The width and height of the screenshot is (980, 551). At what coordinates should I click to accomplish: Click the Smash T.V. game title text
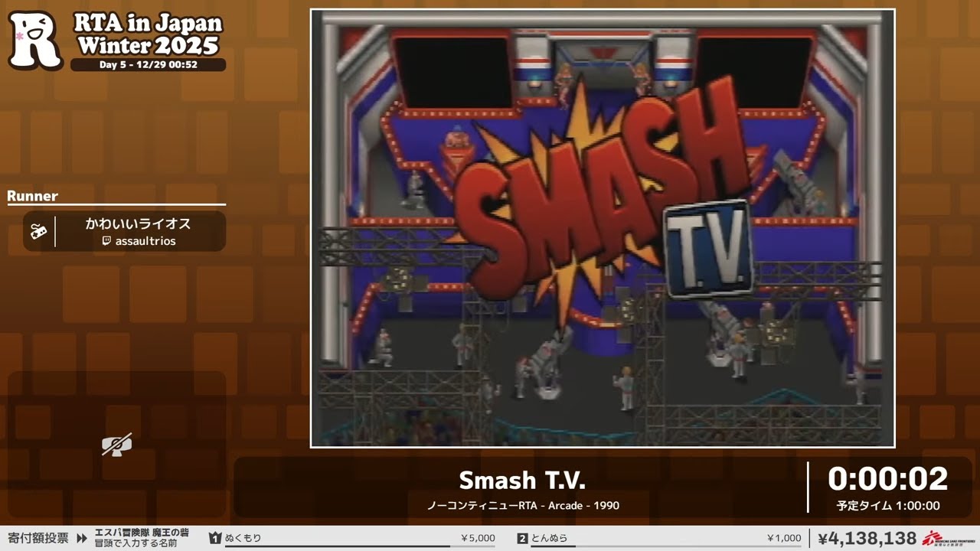pos(522,481)
